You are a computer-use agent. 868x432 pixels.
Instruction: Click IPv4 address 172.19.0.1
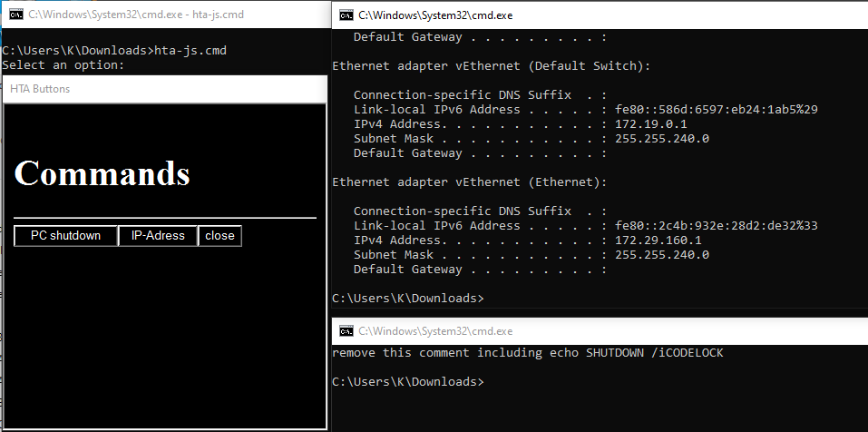651,124
